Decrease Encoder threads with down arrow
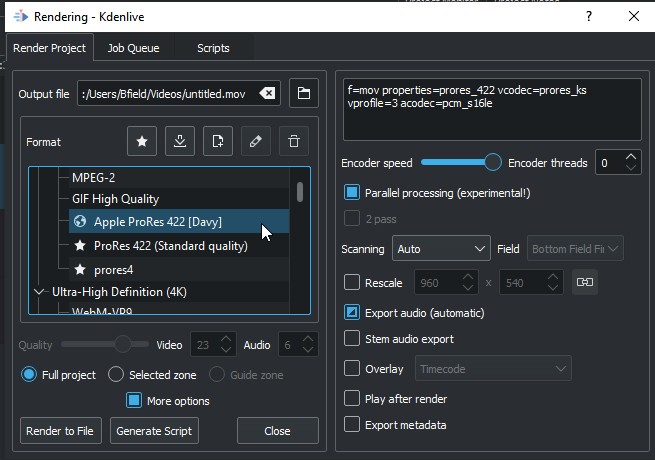Viewport: 655px width, 460px height. pyautogui.click(x=631, y=168)
